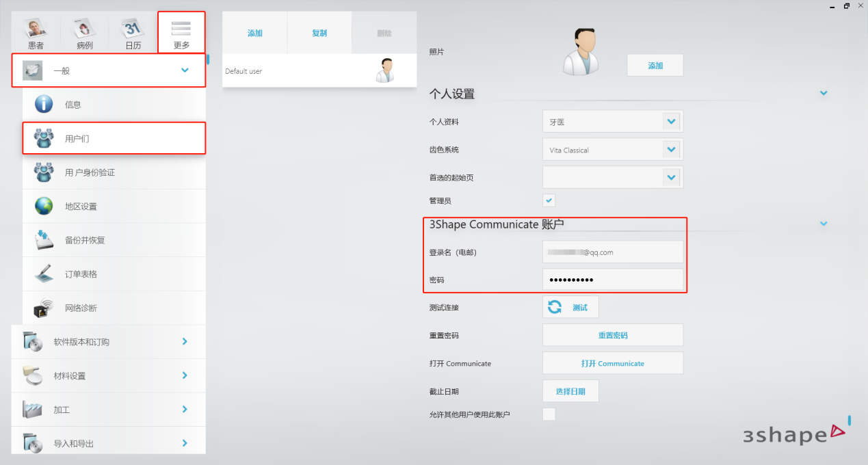
Task: Collapse the 个人设置 section chevron
Action: click(824, 92)
